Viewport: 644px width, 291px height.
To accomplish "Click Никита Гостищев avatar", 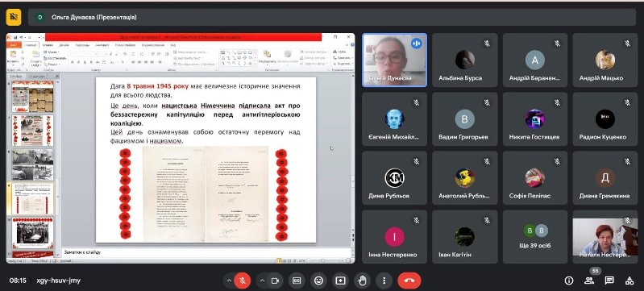I will (x=534, y=118).
